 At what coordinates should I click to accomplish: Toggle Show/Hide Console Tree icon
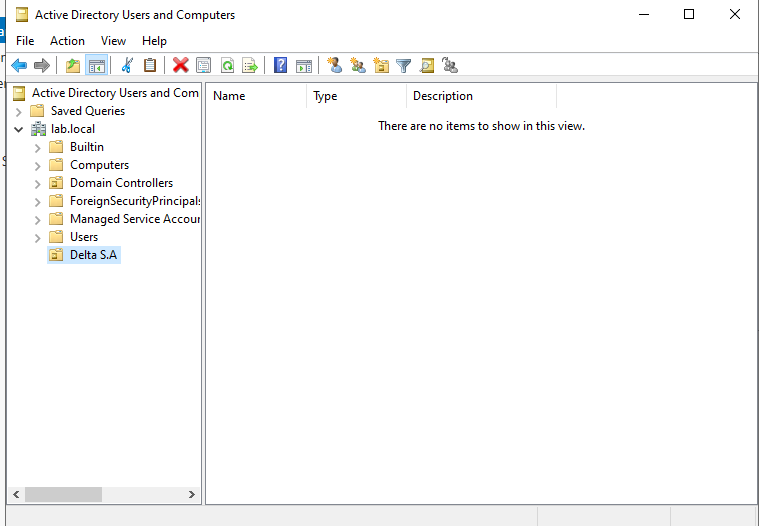coord(96,66)
